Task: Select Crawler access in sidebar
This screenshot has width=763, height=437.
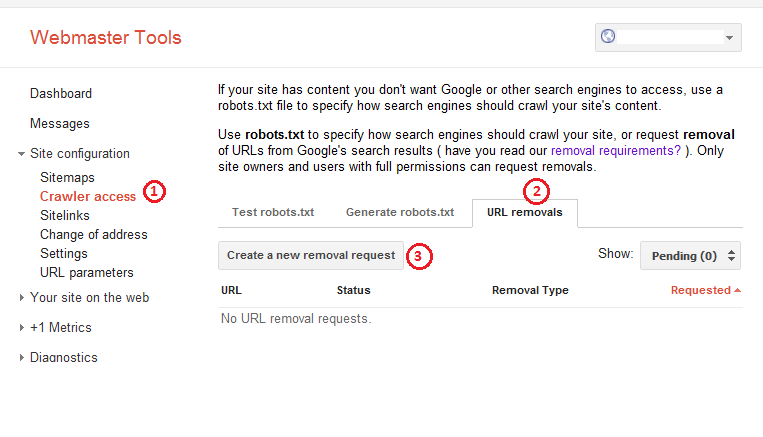Action: (x=88, y=197)
